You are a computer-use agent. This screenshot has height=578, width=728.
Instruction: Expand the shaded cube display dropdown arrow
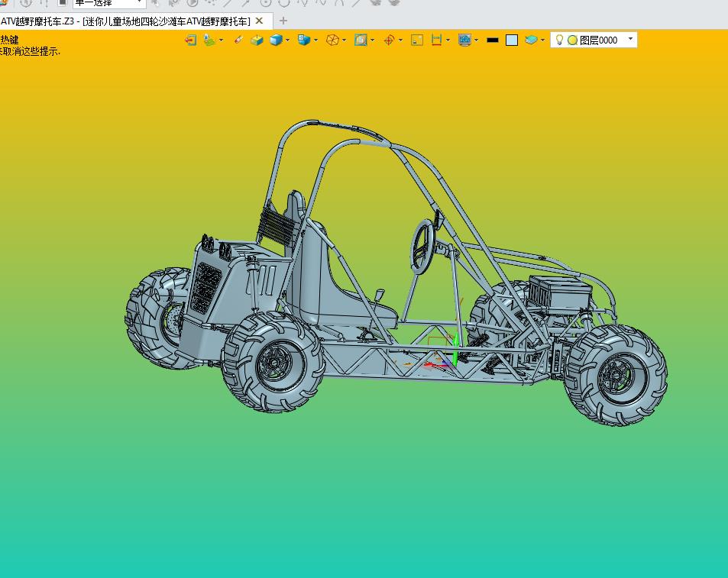point(287,40)
